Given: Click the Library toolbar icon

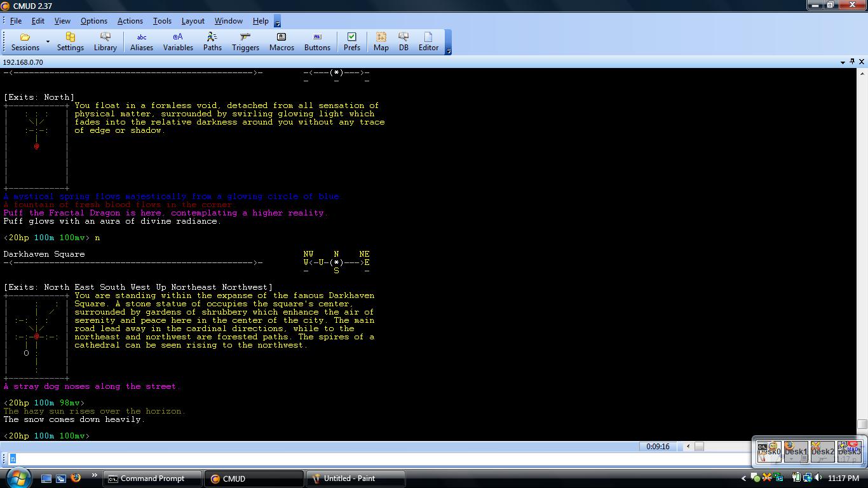Looking at the screenshot, I should point(105,42).
